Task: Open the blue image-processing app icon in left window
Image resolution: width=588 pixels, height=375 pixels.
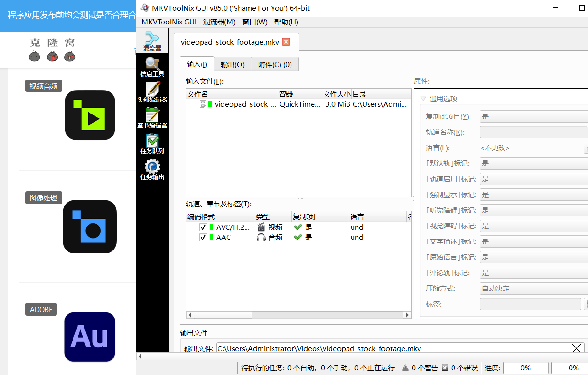Action: [x=90, y=227]
